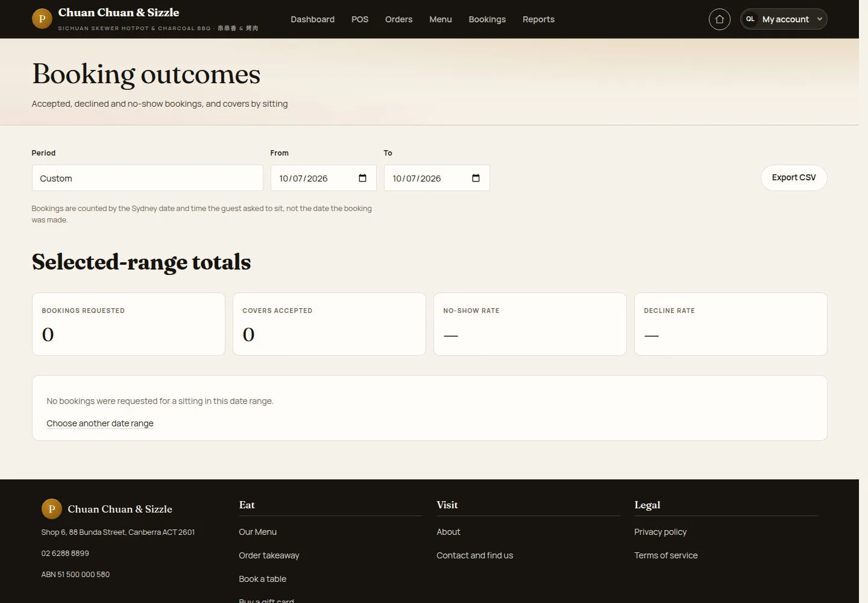Image resolution: width=868 pixels, height=603 pixels.
Task: Open the Terms of service link
Action: tap(665, 555)
